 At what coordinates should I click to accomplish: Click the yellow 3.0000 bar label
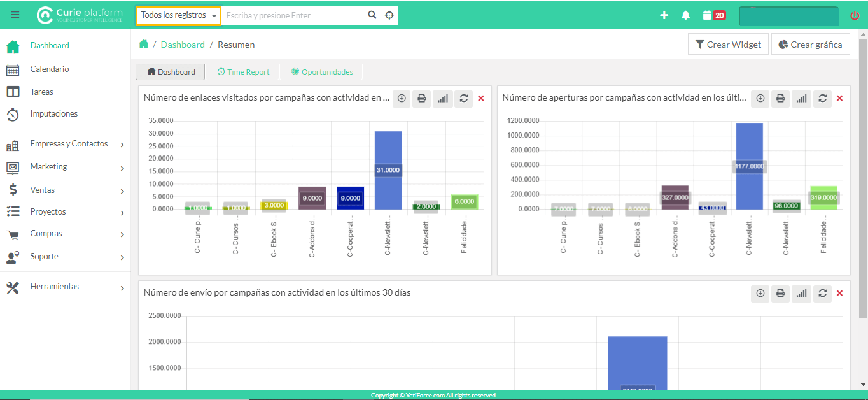(x=274, y=205)
